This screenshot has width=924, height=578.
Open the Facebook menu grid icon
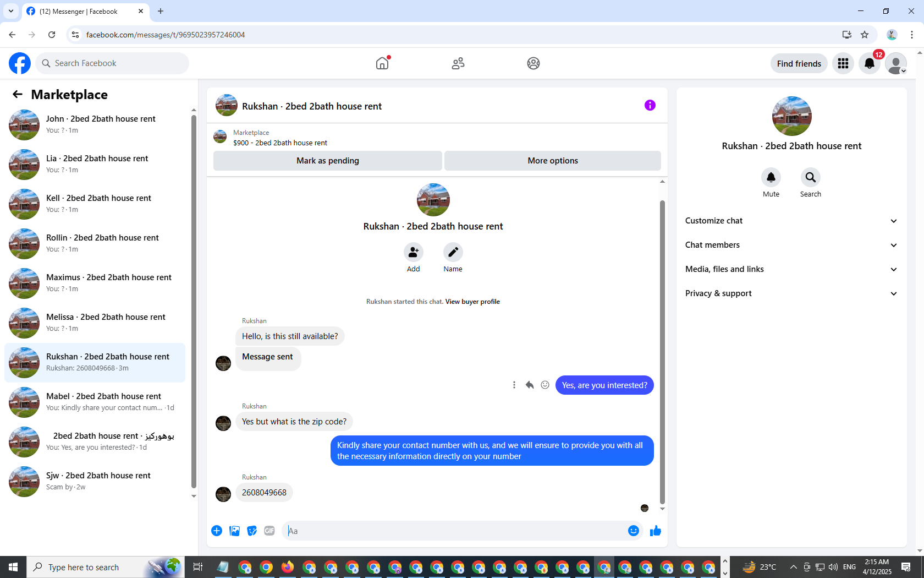(x=843, y=63)
